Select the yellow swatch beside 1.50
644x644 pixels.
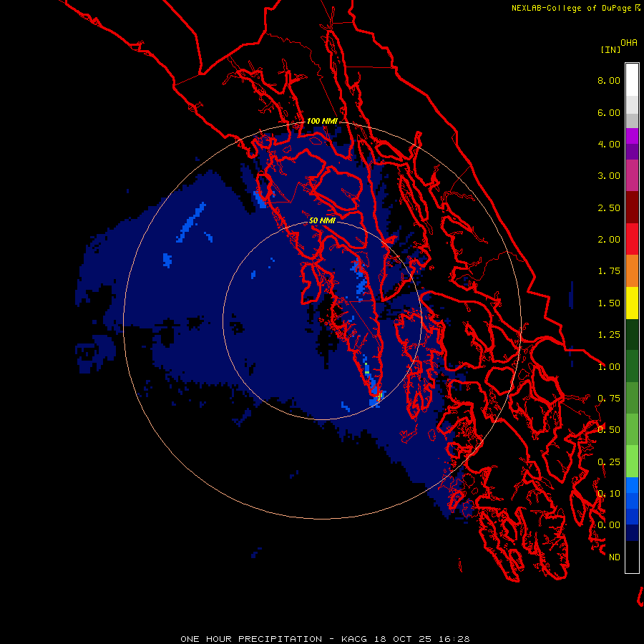tap(632, 303)
